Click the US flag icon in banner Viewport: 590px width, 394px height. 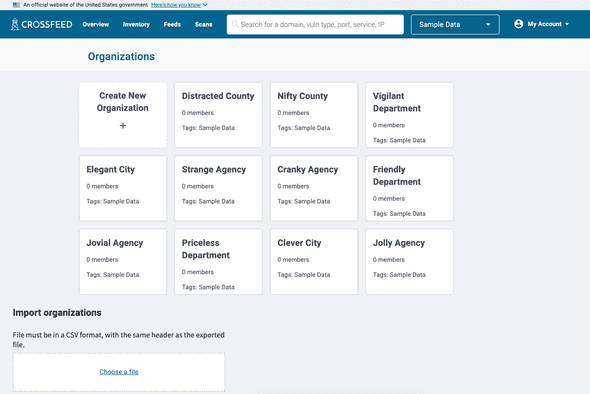coord(16,5)
